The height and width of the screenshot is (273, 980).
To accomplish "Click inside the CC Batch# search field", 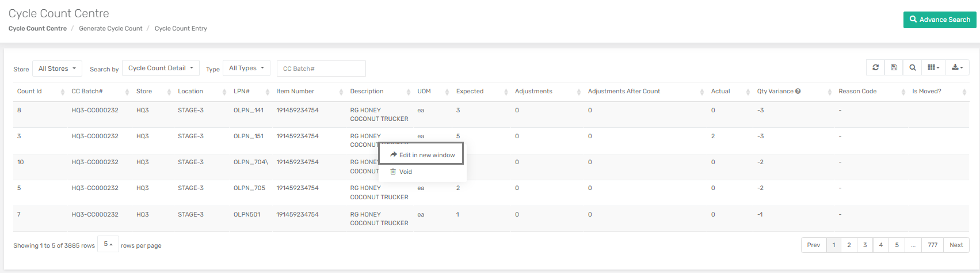I will 321,69.
